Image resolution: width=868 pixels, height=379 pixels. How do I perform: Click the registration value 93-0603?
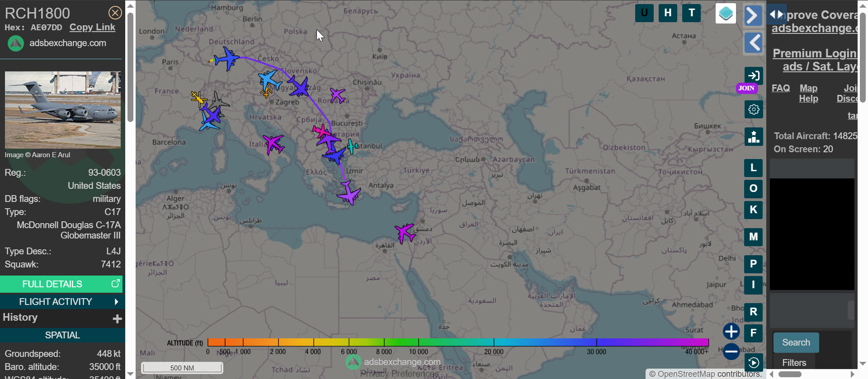(104, 173)
